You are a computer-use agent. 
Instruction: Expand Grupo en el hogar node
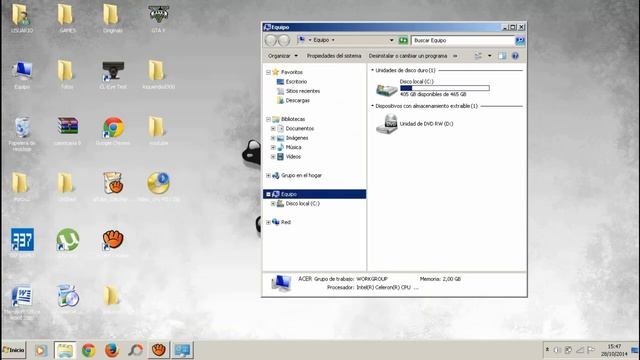(269, 176)
